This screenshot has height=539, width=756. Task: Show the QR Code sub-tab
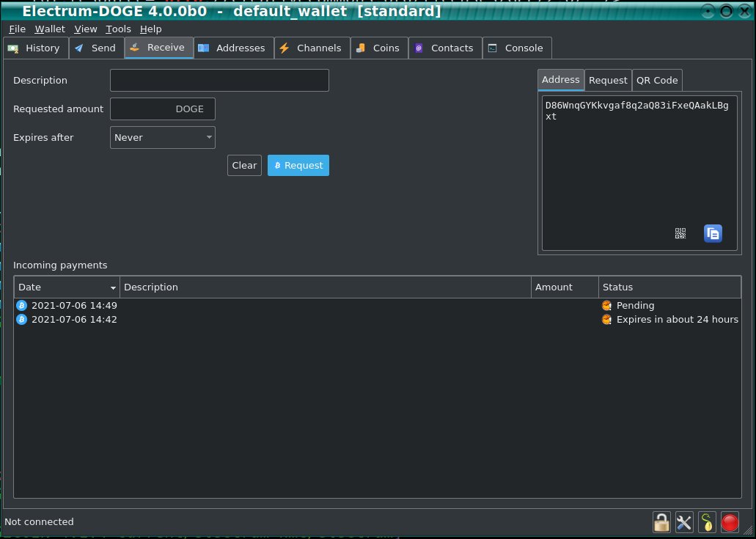(657, 81)
